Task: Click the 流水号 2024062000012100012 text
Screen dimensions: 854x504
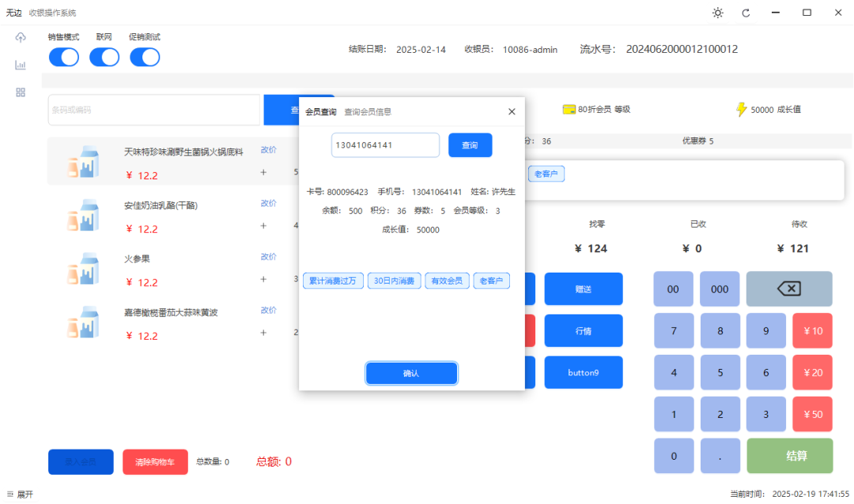Action: (659, 49)
